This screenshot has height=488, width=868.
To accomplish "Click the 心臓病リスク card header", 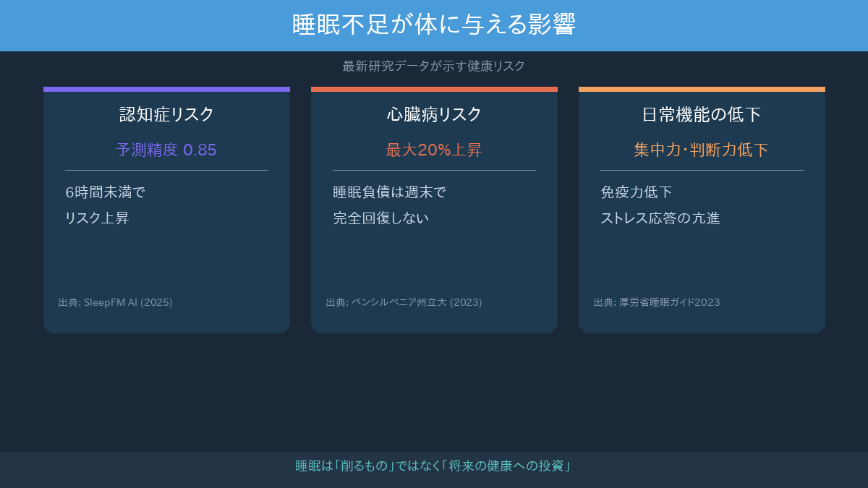I will (433, 114).
